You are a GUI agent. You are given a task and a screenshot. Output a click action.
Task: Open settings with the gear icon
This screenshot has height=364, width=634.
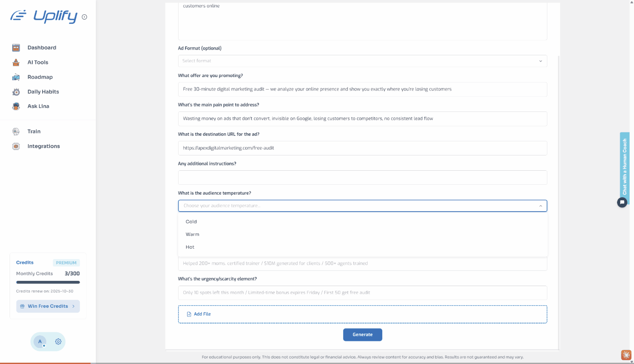(58, 342)
